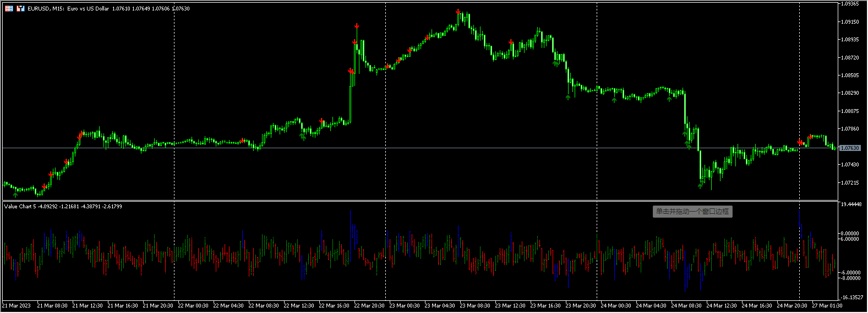Click the 1.08935 price scale label

pos(850,40)
